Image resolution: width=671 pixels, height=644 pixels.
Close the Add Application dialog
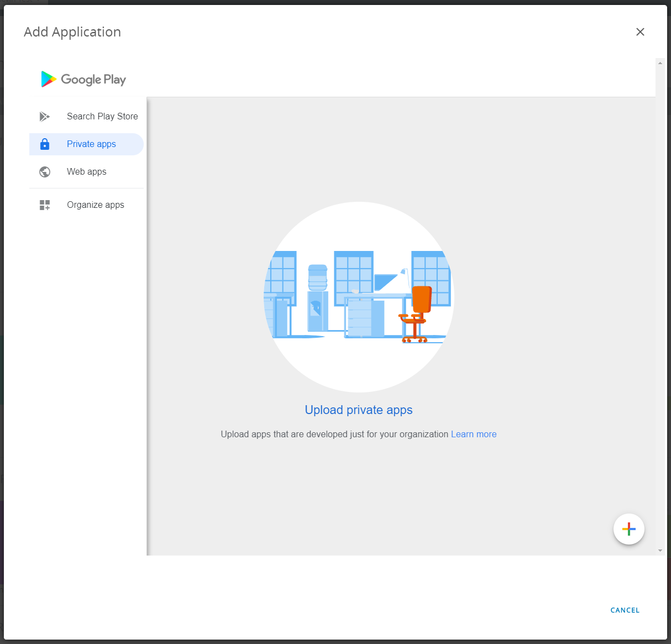[x=640, y=32]
